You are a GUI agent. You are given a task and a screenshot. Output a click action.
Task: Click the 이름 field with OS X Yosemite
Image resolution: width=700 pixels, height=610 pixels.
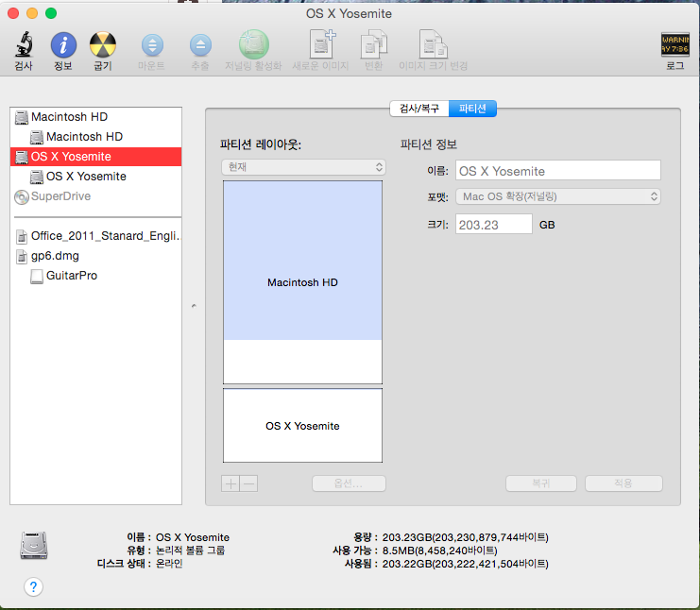tap(558, 171)
